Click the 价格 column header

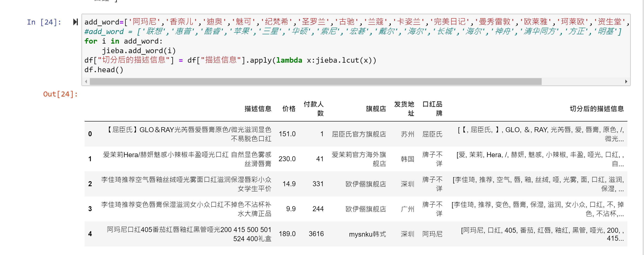point(289,109)
